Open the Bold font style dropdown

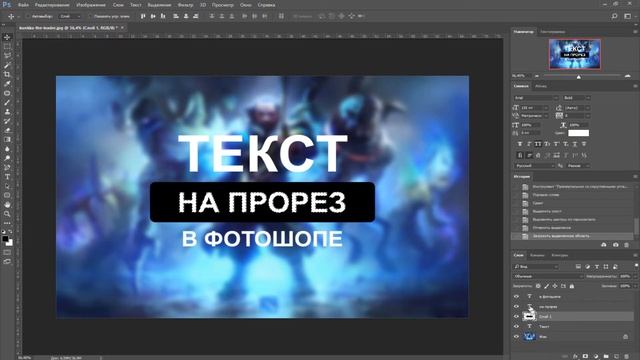[576, 98]
